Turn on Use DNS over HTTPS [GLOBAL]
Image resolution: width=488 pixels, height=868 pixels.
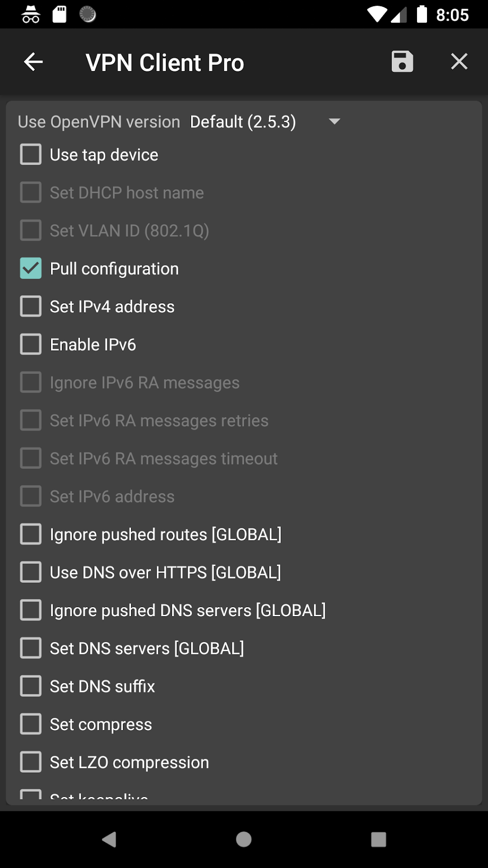pos(31,572)
